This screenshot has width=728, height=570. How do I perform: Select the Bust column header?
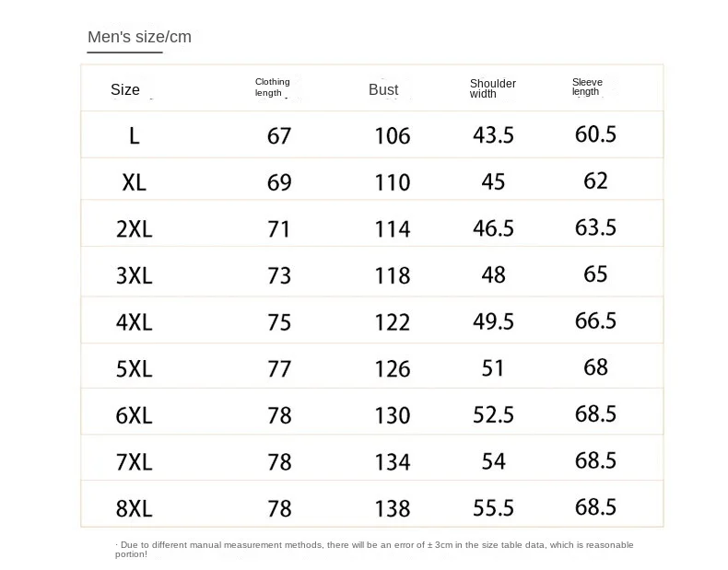[x=383, y=89]
